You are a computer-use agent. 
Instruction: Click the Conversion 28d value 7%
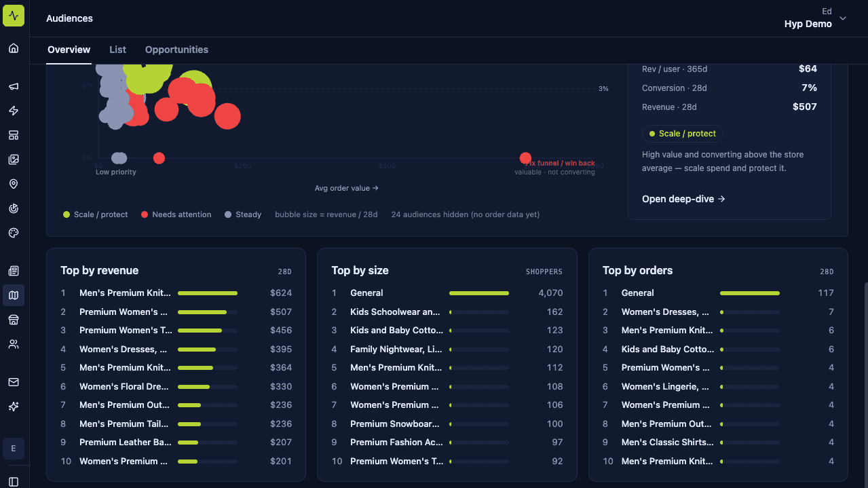pyautogui.click(x=809, y=88)
